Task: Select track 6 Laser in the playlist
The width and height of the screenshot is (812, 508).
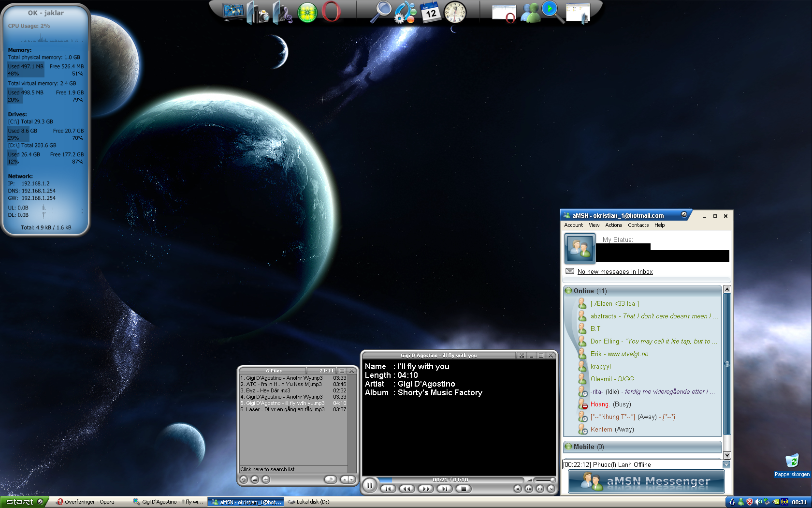Action: click(x=293, y=409)
